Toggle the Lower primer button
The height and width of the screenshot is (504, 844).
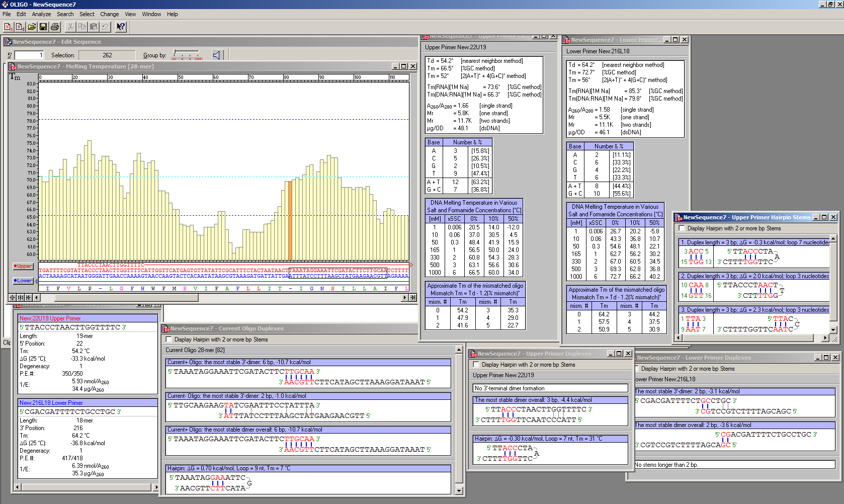[x=23, y=281]
